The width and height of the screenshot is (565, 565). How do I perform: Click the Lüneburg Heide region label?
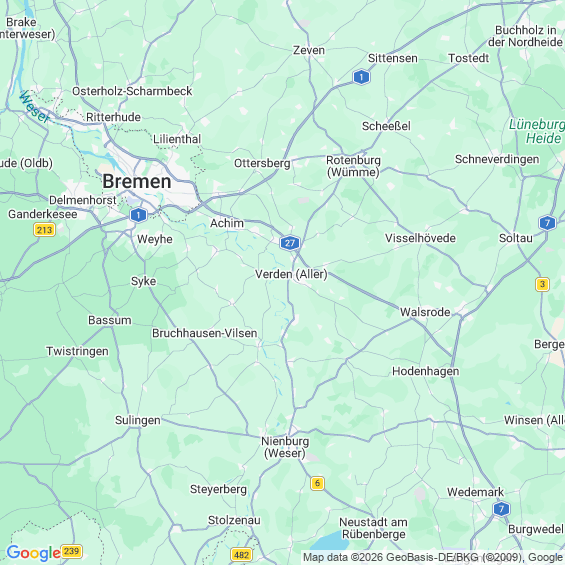(x=537, y=132)
